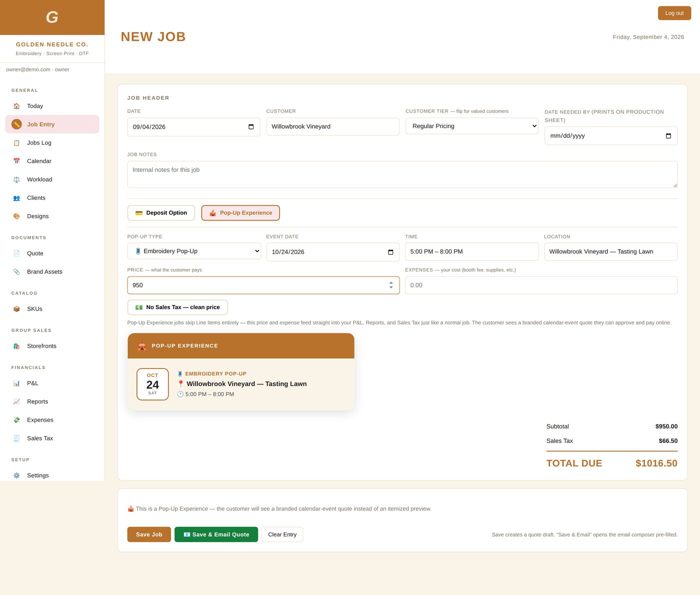Click the Quote document icon
Image resolution: width=700 pixels, height=595 pixels.
[16, 253]
